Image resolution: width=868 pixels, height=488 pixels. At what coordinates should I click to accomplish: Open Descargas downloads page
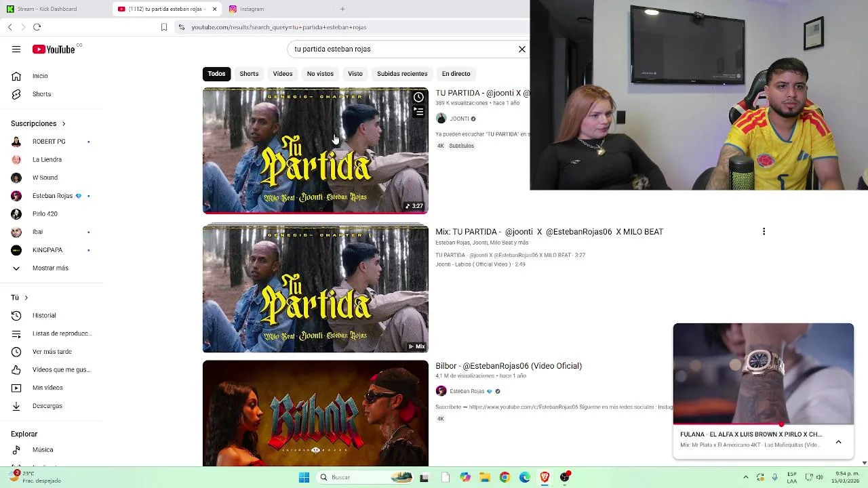47,406
